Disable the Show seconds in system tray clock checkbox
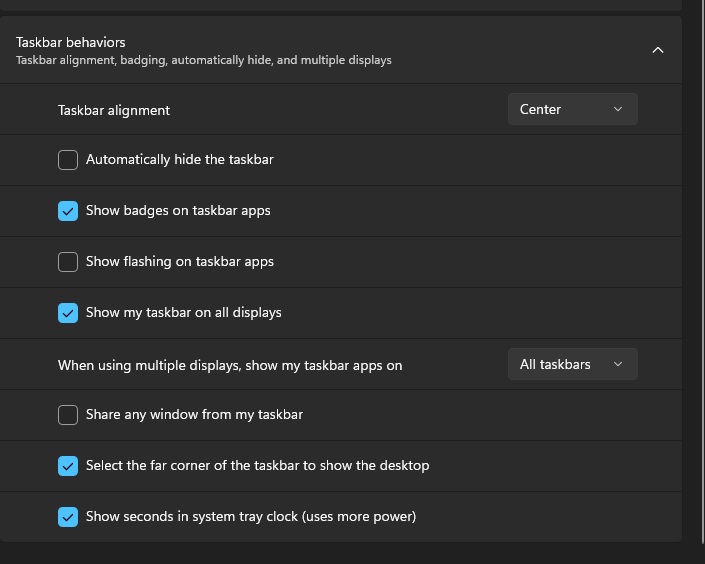This screenshot has height=564, width=705. tap(68, 517)
